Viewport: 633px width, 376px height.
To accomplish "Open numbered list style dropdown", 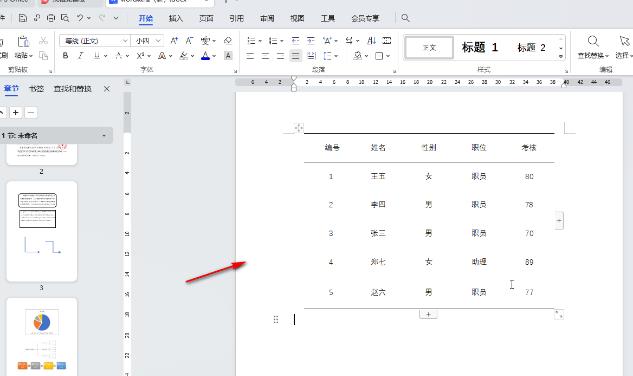I will [x=282, y=41].
